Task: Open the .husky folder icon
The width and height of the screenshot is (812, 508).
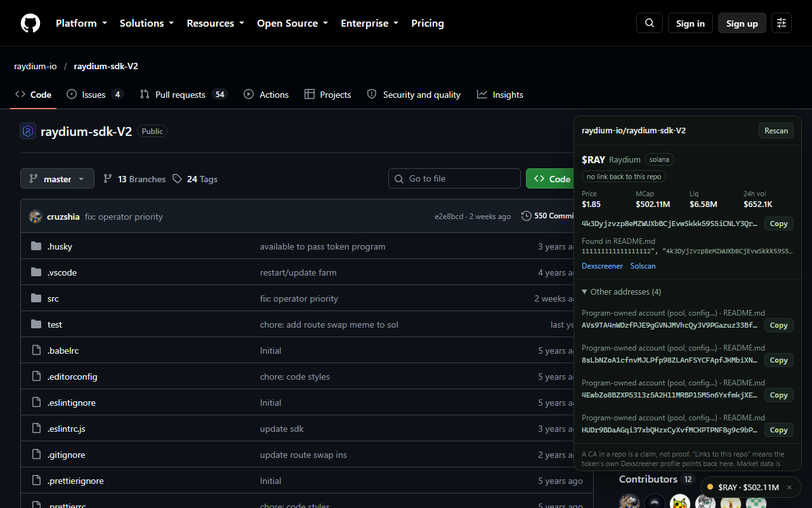Action: click(x=36, y=246)
